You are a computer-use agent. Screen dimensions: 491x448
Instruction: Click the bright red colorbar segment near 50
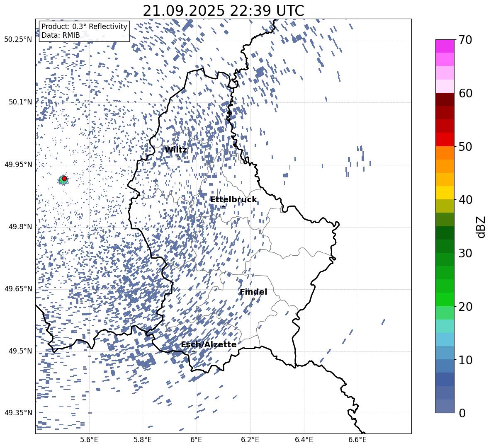click(x=445, y=139)
